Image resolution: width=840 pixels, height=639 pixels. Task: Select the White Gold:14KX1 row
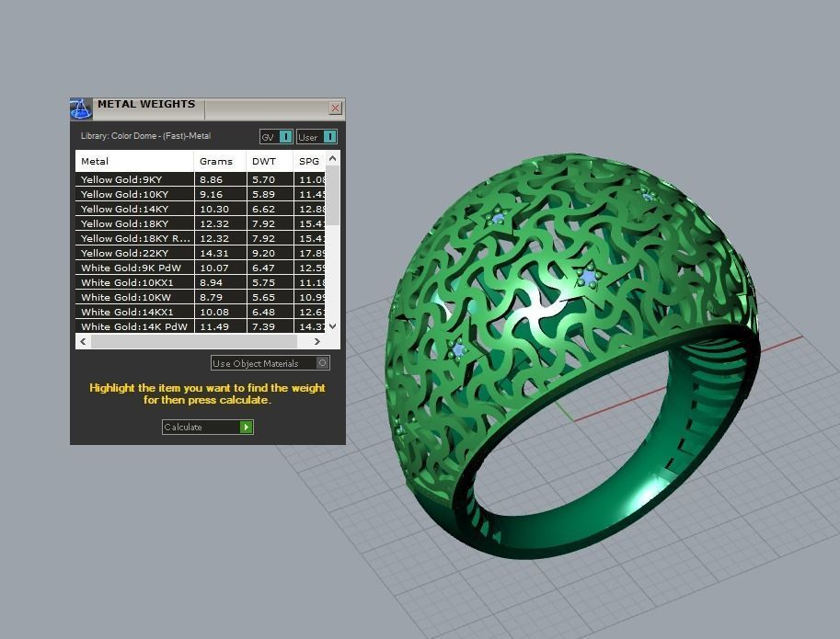[201, 312]
